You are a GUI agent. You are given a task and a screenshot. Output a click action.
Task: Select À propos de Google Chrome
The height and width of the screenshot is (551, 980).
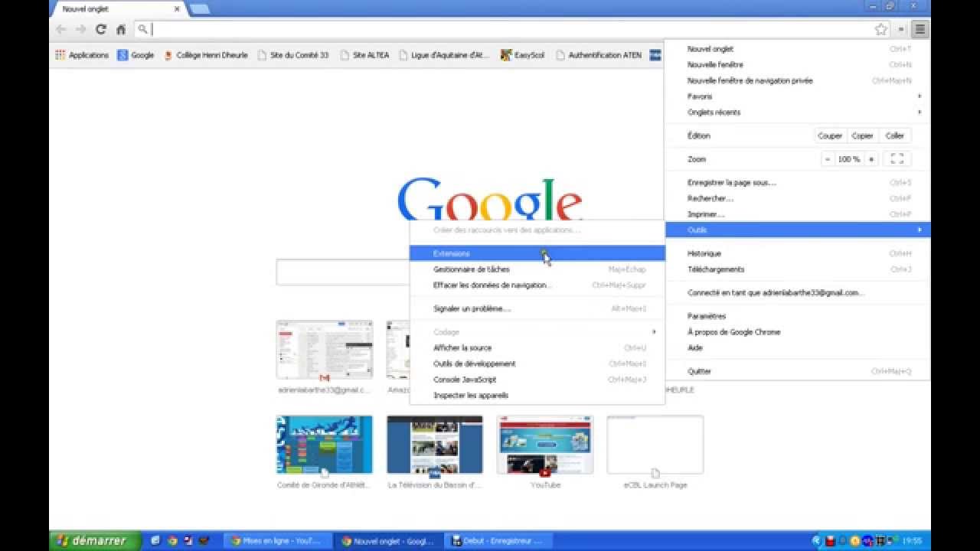(797, 332)
